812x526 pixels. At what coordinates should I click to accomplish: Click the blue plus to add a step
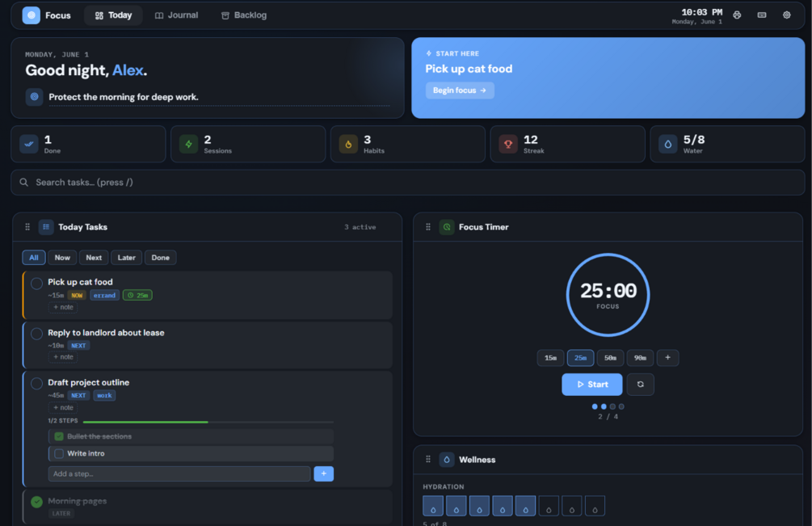(x=324, y=473)
